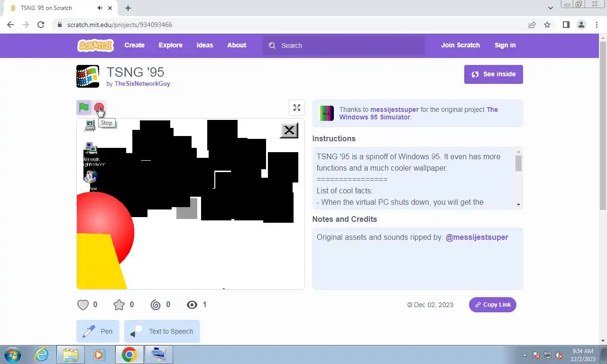This screenshot has height=364, width=607.
Task: Open Windows Media Player from the taskbar
Action: pyautogui.click(x=99, y=355)
